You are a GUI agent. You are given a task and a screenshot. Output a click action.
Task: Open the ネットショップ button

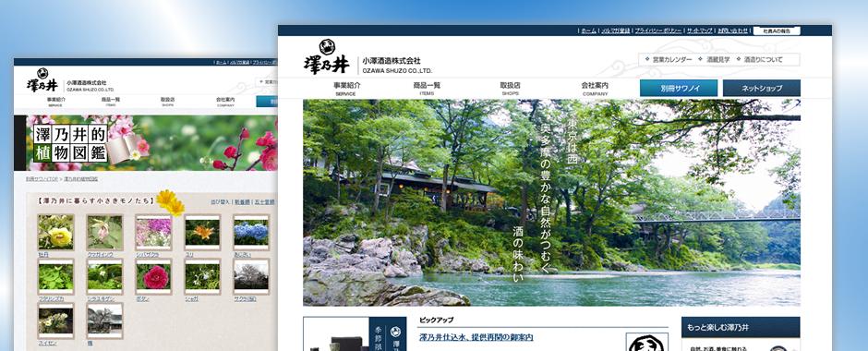[761, 88]
